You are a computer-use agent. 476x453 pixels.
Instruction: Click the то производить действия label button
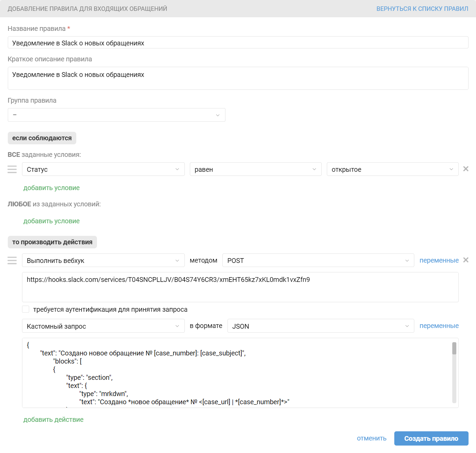(x=52, y=242)
